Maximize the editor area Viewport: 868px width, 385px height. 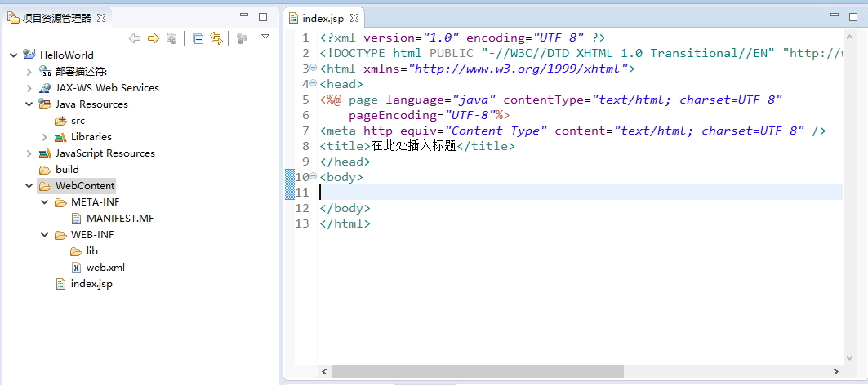tap(853, 16)
